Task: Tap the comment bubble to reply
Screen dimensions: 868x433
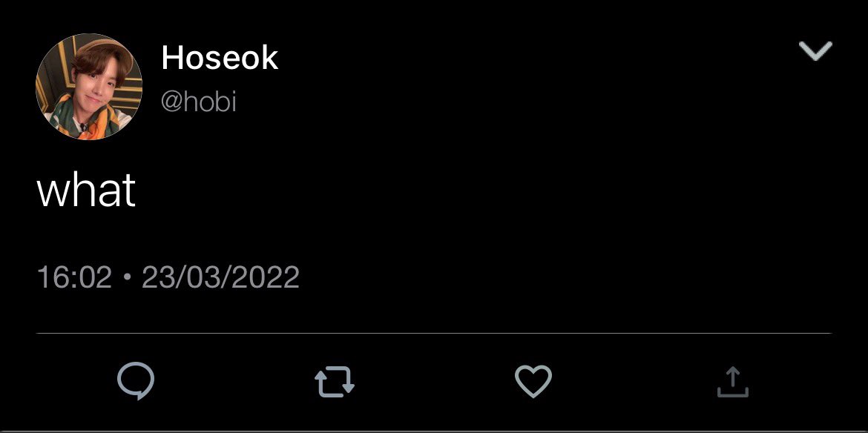Action: (136, 380)
